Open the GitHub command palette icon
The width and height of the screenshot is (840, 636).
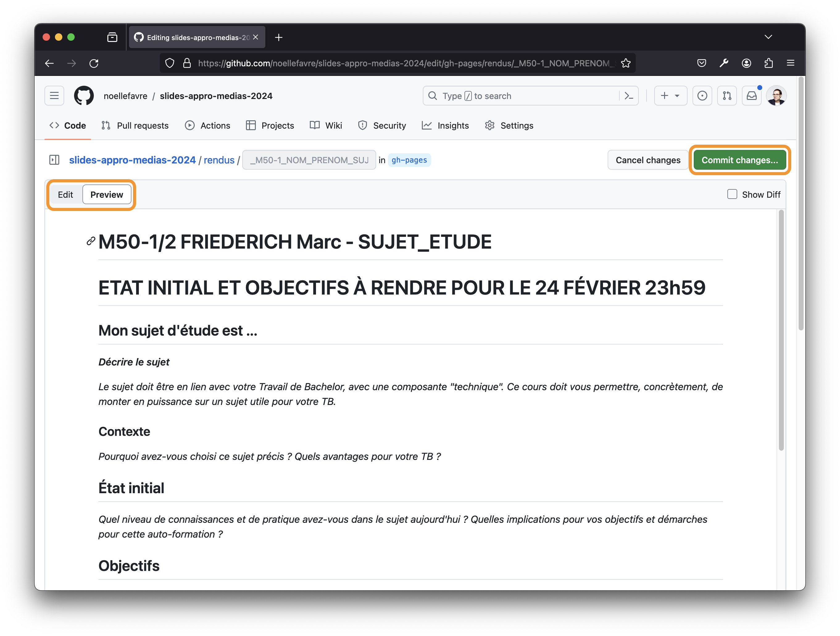[629, 96]
